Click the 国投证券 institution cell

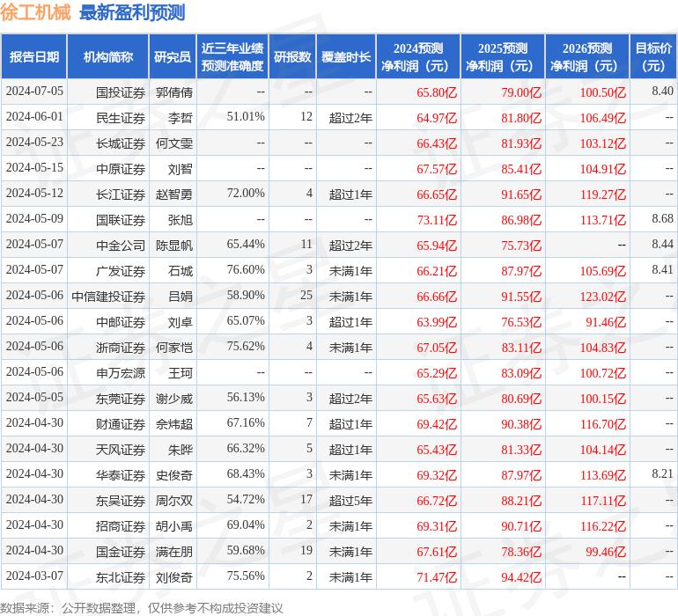tap(121, 91)
